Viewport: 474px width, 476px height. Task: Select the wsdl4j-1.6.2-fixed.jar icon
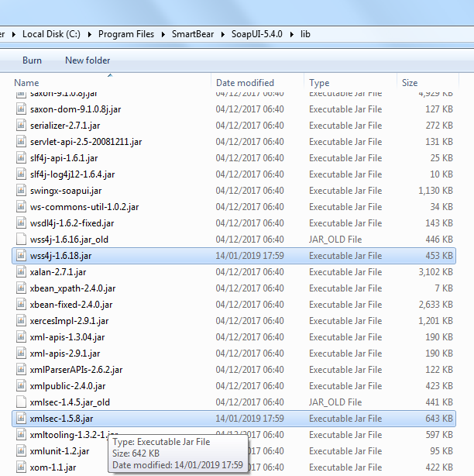[21, 222]
